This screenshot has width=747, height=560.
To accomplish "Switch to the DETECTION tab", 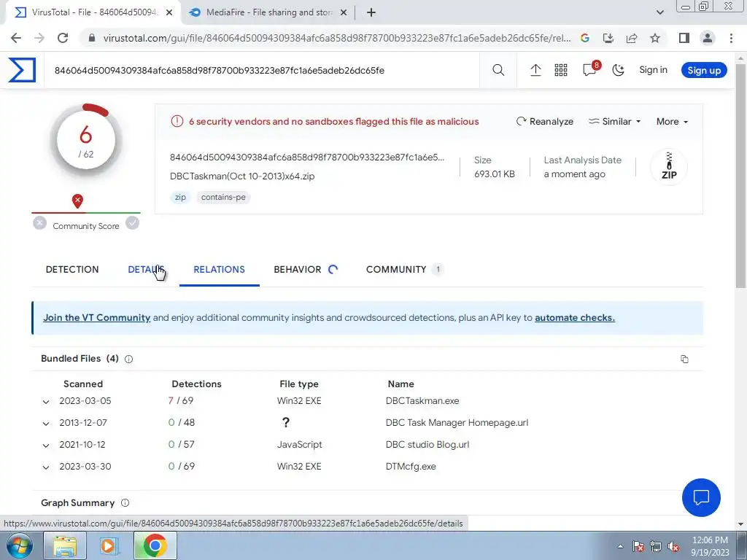I will pos(72,270).
